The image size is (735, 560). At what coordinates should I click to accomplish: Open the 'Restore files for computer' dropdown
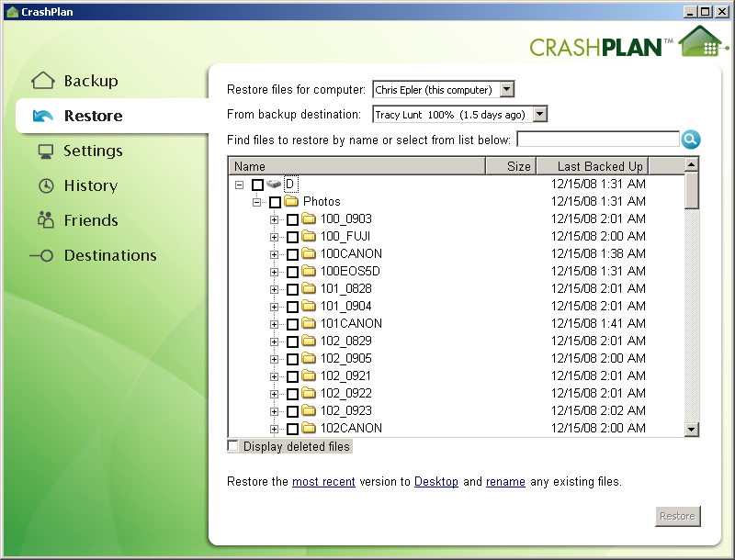click(x=505, y=90)
